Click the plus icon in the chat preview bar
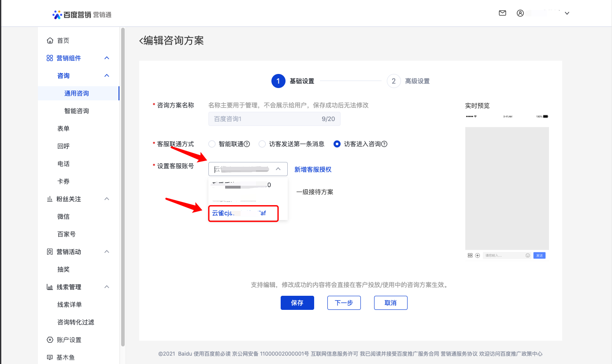 point(477,255)
